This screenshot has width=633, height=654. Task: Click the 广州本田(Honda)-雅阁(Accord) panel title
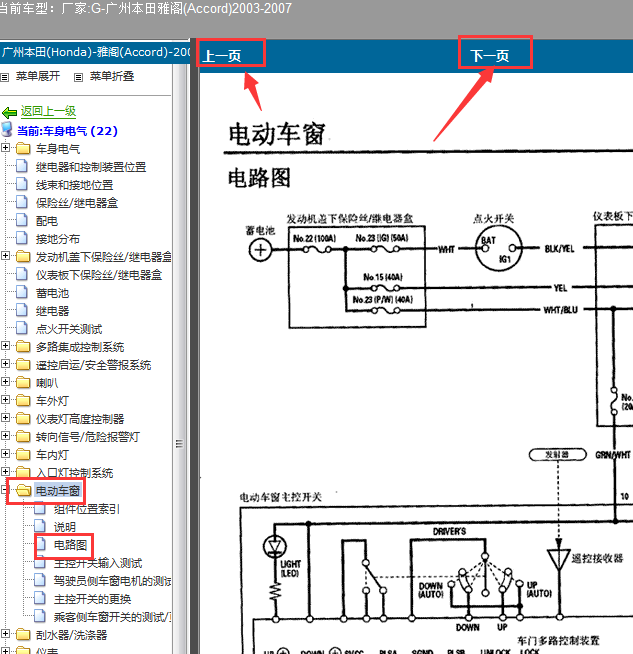coord(96,52)
